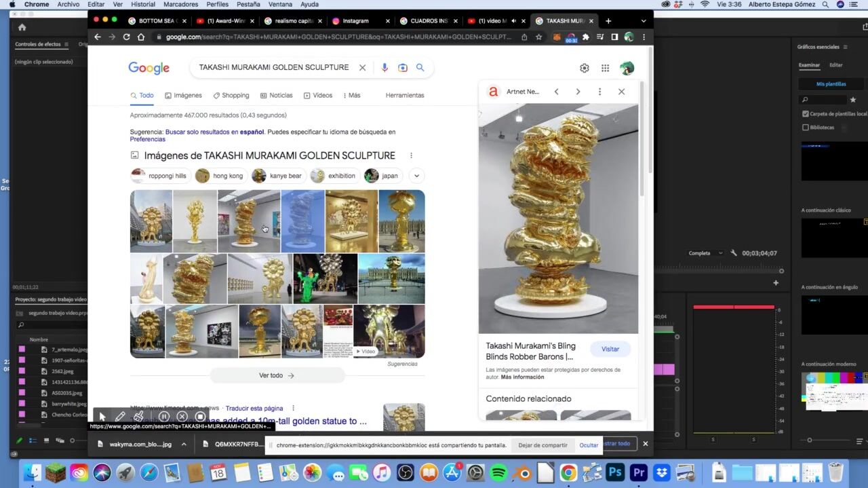Open the Completa resolution dropdown
Viewport: 868px width, 488px height.
(x=705, y=253)
